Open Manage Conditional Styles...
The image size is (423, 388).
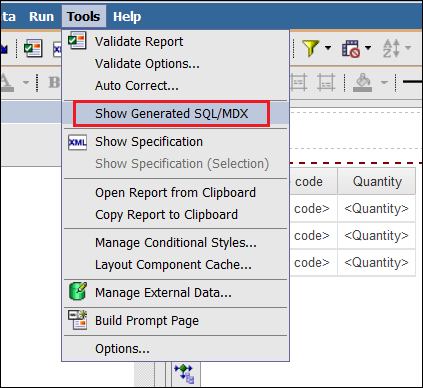[176, 243]
